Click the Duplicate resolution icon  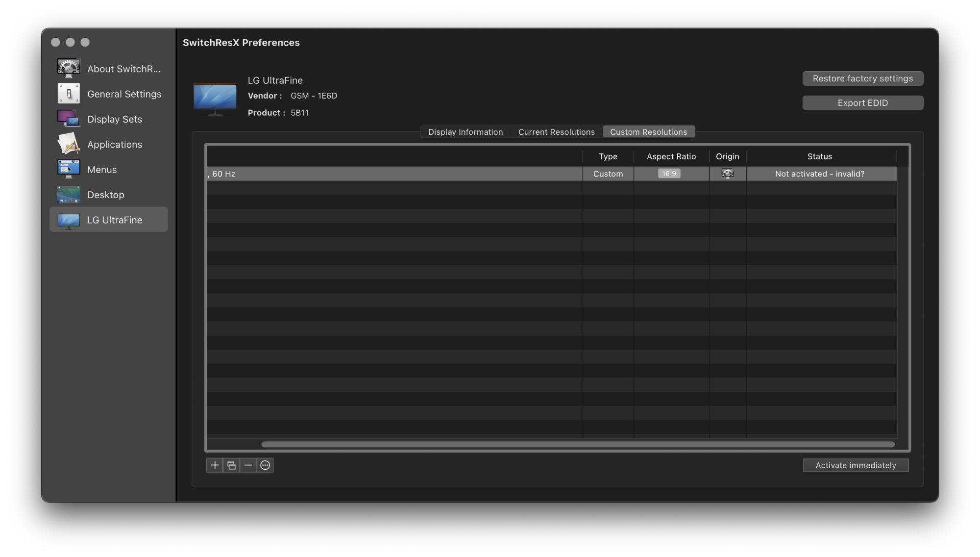pos(231,465)
